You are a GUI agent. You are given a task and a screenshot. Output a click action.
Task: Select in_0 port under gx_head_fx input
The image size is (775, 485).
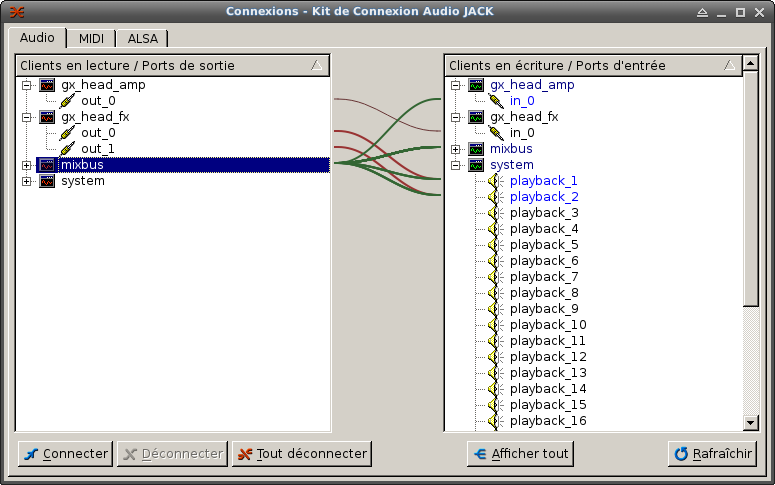522,133
